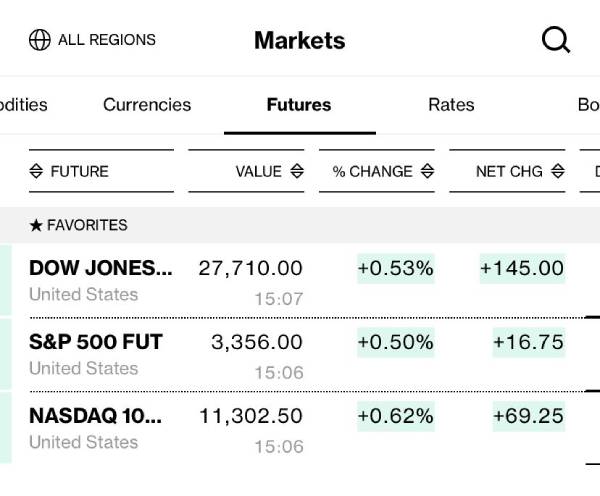Viewport: 600px width, 496px height.
Task: Open the DOW JONES futures row
Action: pos(100,268)
